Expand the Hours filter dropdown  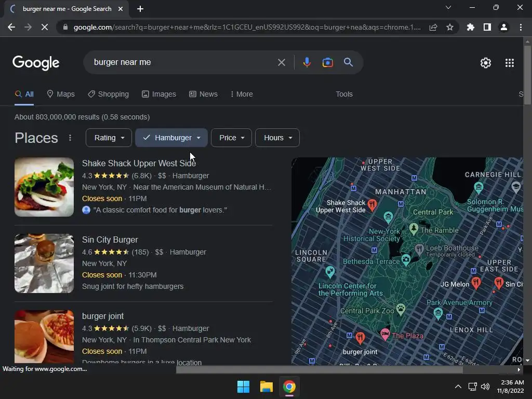click(x=277, y=138)
